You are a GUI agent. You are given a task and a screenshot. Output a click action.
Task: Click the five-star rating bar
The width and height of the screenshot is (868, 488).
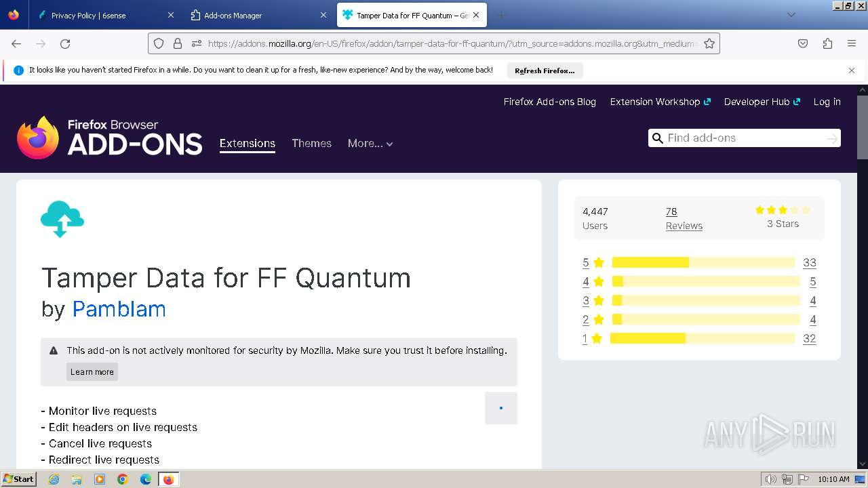(x=703, y=262)
